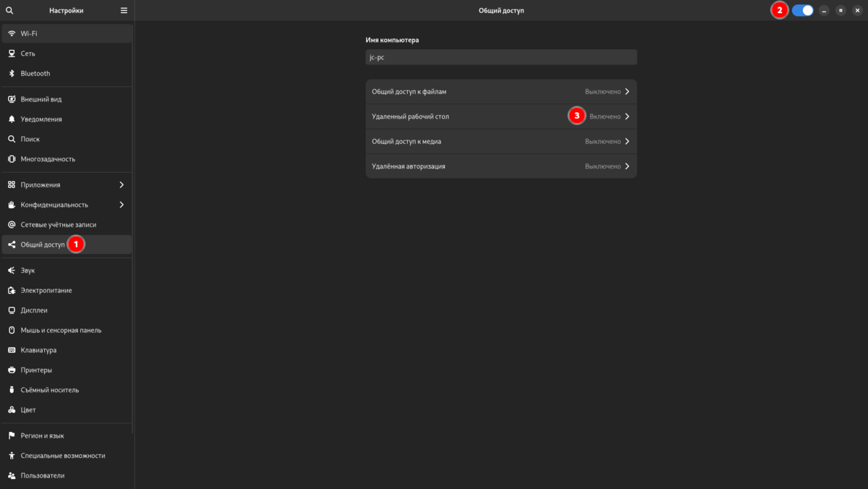The image size is (868, 489).
Task: Click the Звук speaker icon
Action: click(12, 271)
